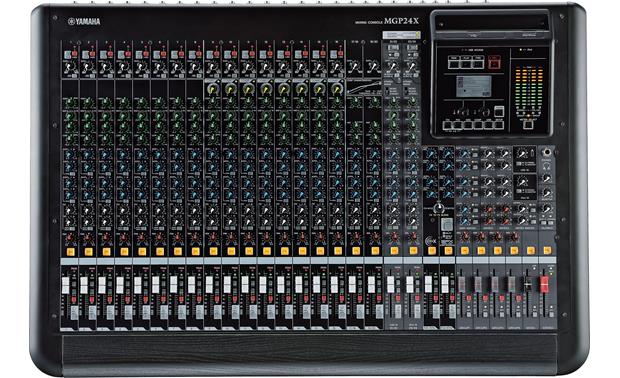Screen dimensions: 620x378
Task: Toggle the yellow ON button of channel 1
Action: click(x=70, y=251)
